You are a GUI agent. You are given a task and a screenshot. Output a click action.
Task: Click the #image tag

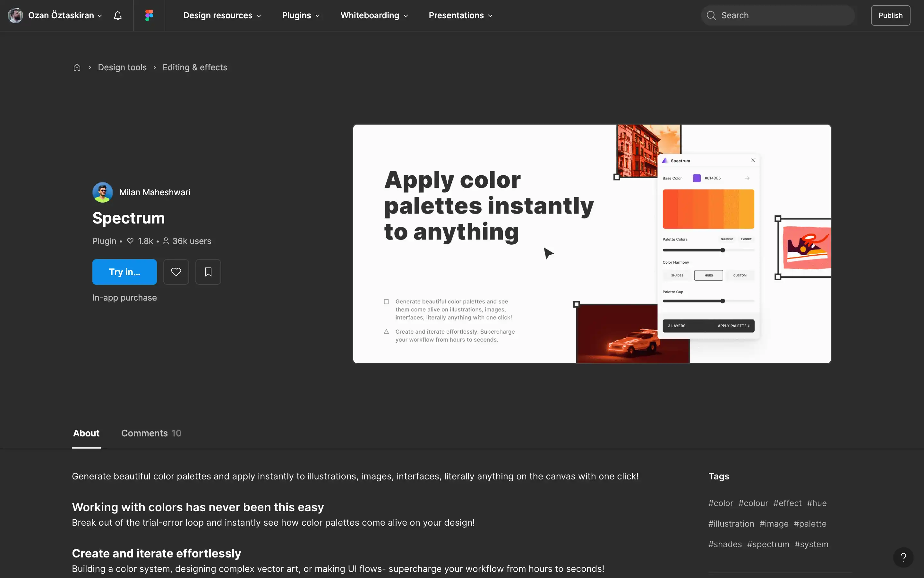774,524
